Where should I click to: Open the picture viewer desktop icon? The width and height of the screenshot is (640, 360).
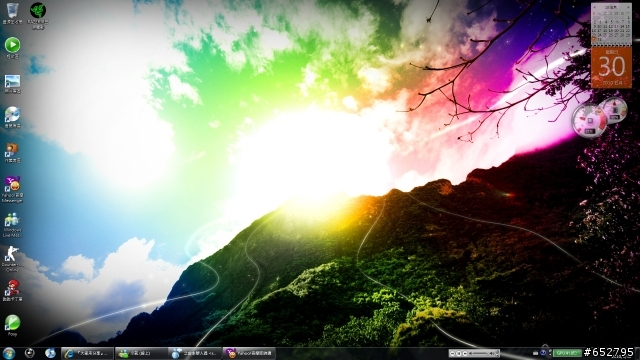point(12,83)
